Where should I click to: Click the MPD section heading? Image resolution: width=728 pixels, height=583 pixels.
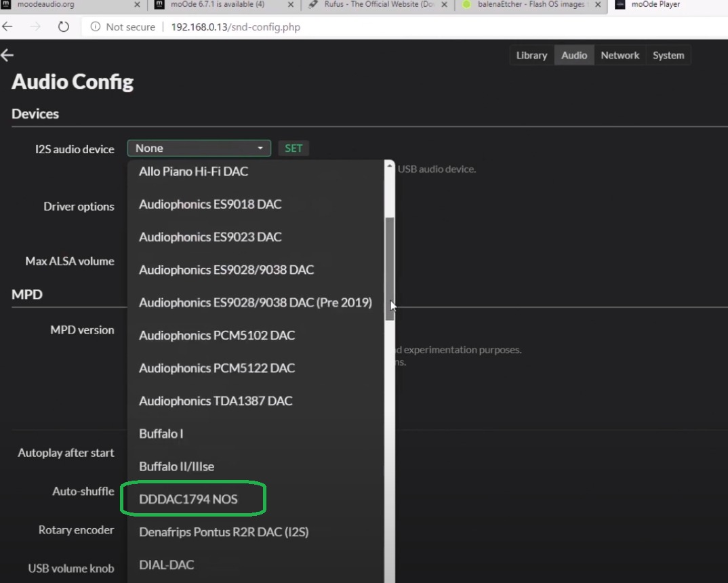pyautogui.click(x=27, y=294)
